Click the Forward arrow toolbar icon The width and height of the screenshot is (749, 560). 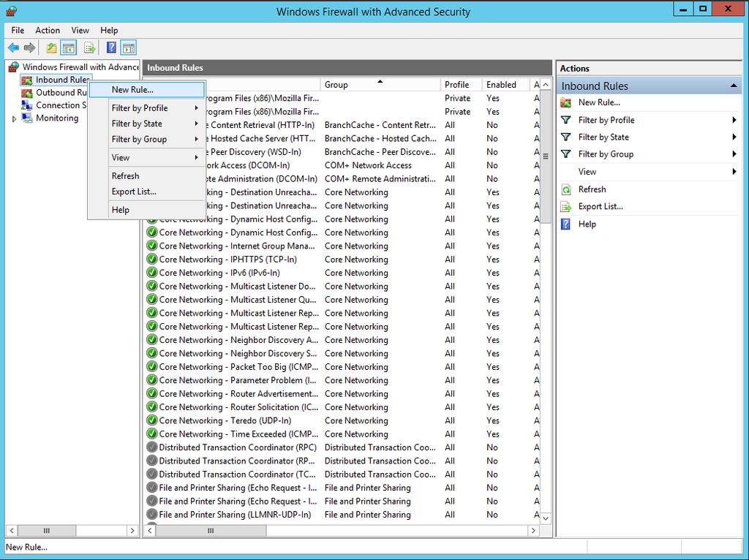point(29,48)
